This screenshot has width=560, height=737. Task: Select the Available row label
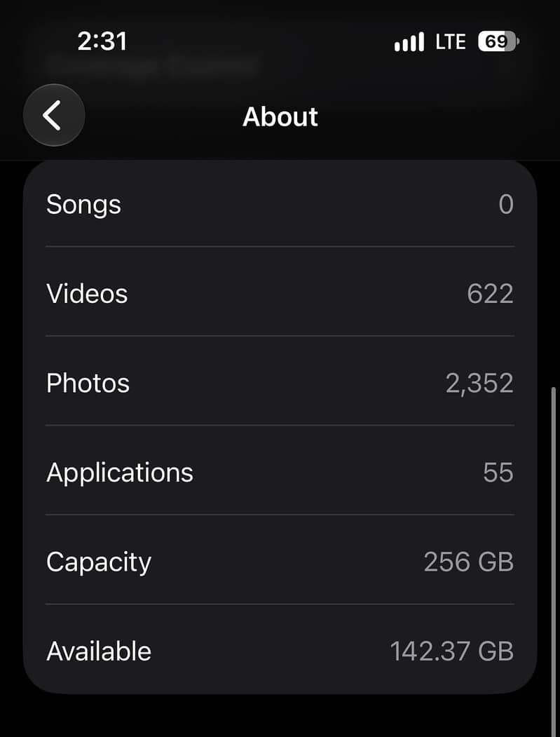tap(99, 651)
